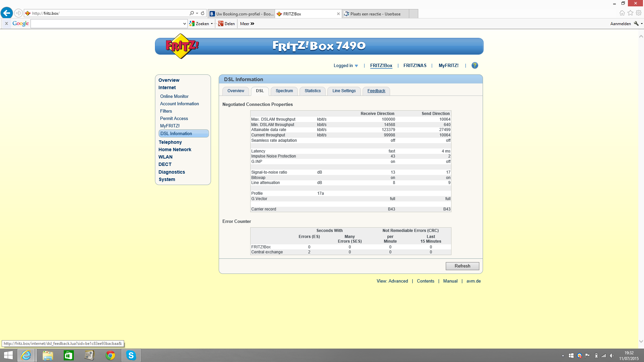Switch to the Spectrum tab
Screen dimensions: 644x362
(284, 91)
